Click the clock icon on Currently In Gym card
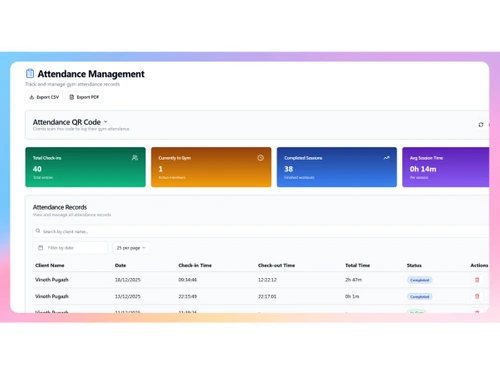 coord(260,158)
